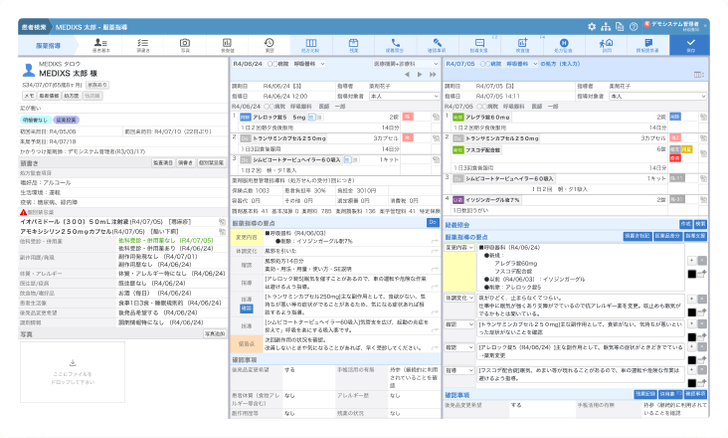Open the speech bubble guidance support icon
The height and width of the screenshot is (438, 728).
point(479,45)
